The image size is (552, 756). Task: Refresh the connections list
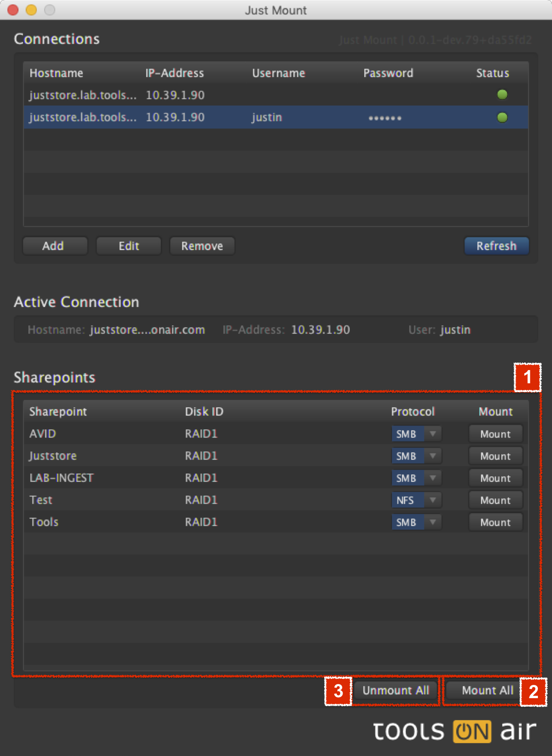click(496, 246)
